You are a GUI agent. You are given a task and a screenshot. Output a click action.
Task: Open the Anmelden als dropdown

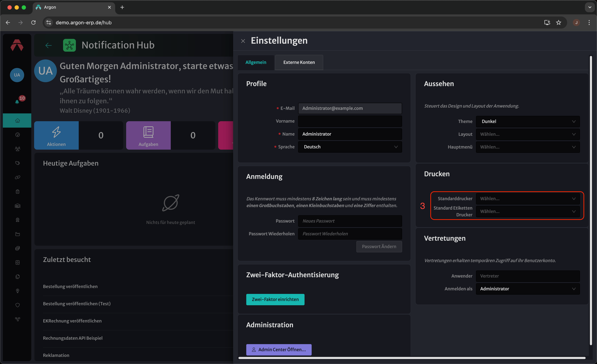click(x=528, y=289)
